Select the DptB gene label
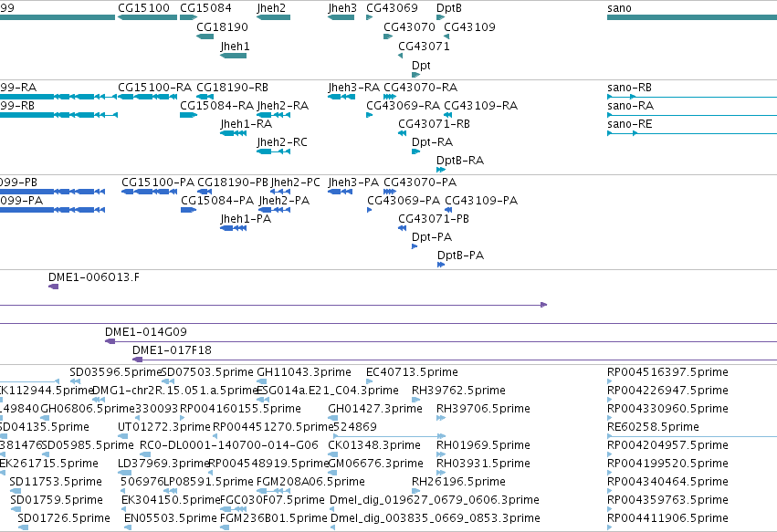 [449, 8]
